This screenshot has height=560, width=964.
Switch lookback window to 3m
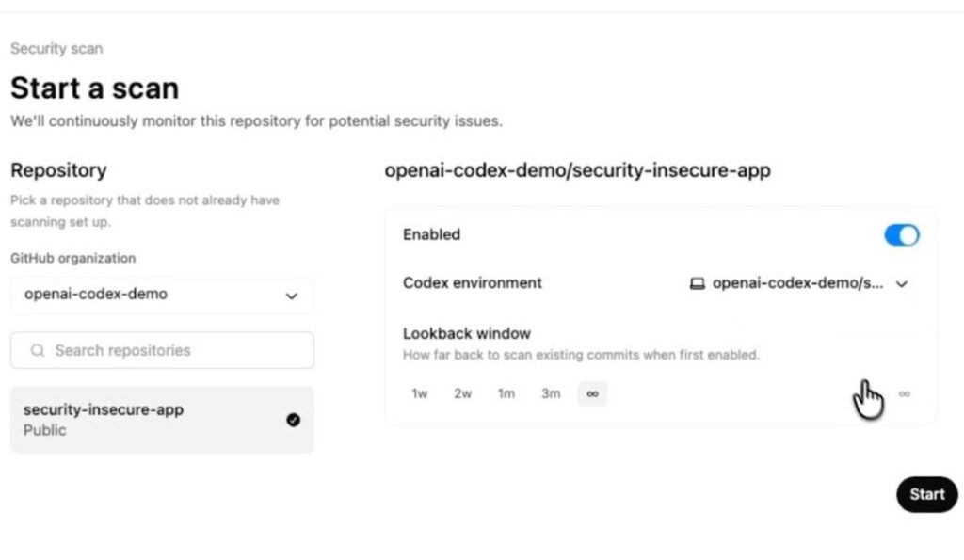[551, 393]
